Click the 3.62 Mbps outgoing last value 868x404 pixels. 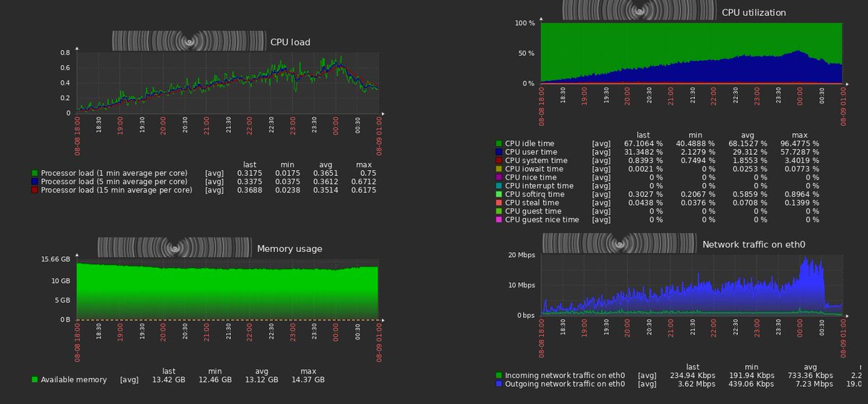697,384
